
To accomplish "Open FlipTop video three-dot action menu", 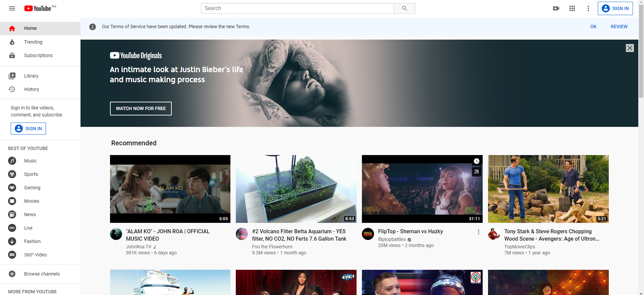I will point(479,232).
